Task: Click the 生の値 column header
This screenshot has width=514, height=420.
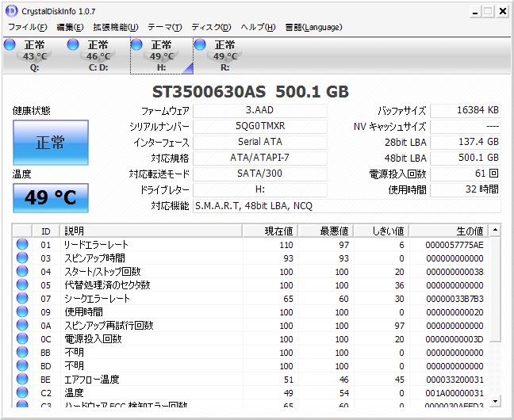Action: 448,231
